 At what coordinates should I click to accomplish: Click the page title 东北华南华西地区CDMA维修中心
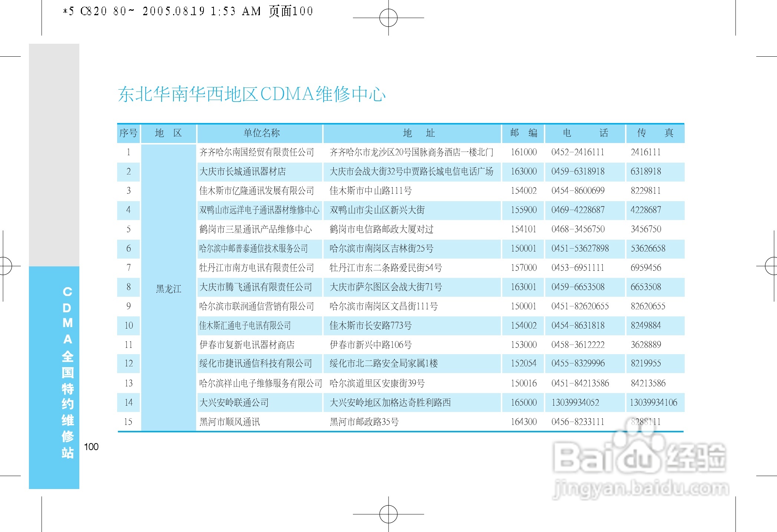coord(252,94)
